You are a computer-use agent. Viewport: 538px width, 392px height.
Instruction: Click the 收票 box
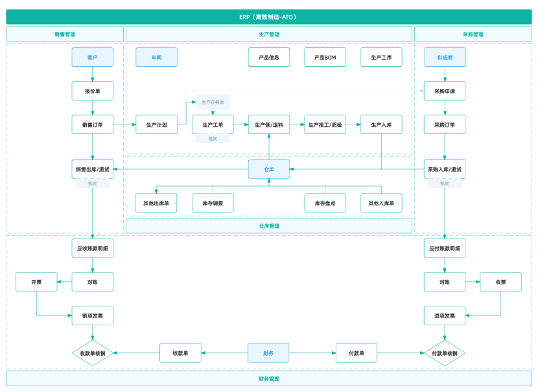tap(500, 282)
